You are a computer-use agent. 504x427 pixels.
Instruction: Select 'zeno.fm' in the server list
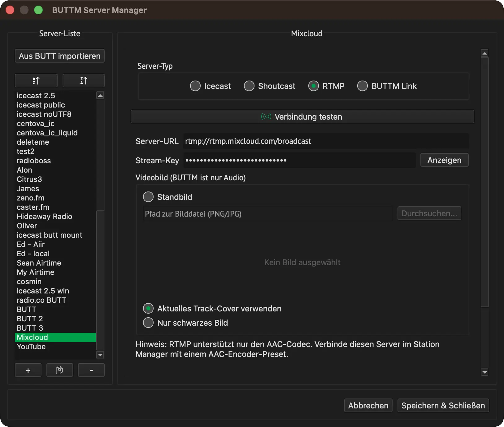click(x=55, y=198)
